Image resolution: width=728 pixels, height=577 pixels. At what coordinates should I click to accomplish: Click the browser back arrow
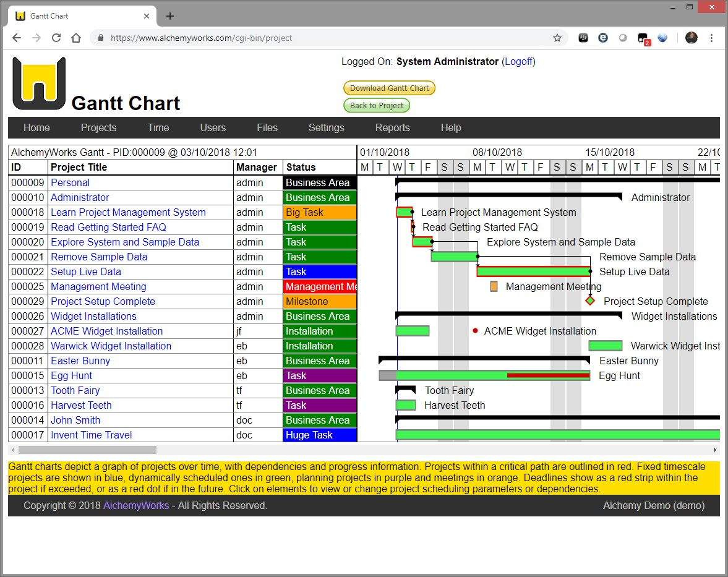click(17, 38)
